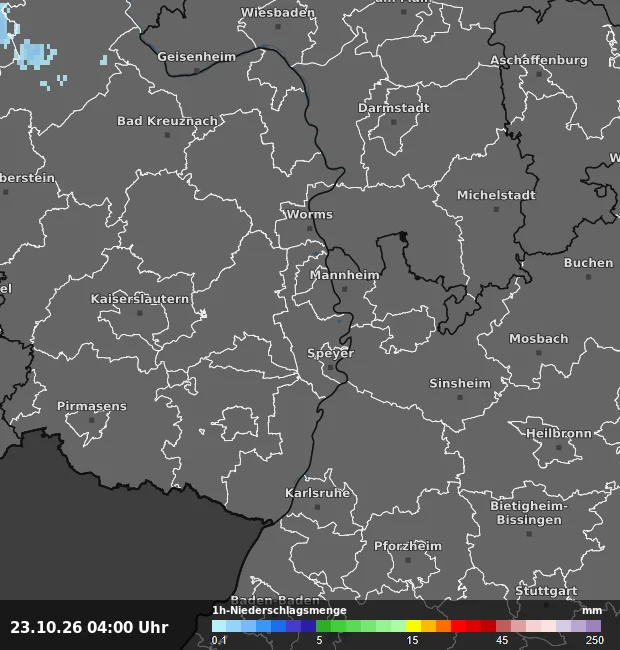This screenshot has width=620, height=650.
Task: Select the Pforzheim map label
Action: point(408,546)
